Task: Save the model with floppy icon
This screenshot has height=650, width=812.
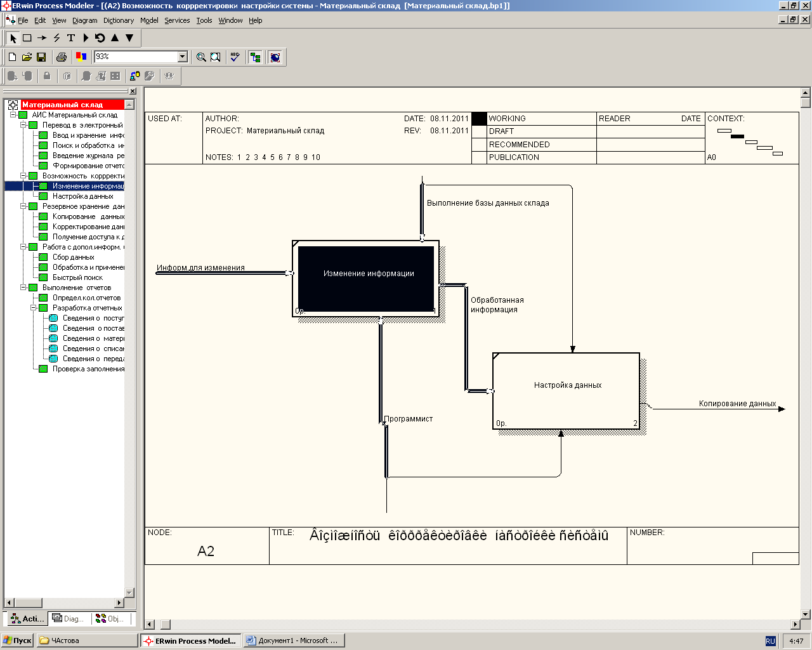Action: click(41, 57)
